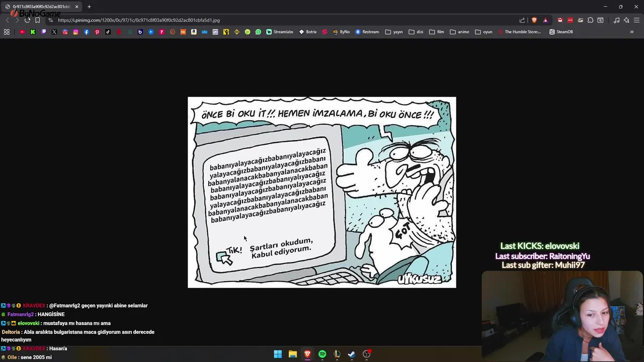Open the Extensions puzzle-piece icon
The image size is (644, 362).
(590, 20)
